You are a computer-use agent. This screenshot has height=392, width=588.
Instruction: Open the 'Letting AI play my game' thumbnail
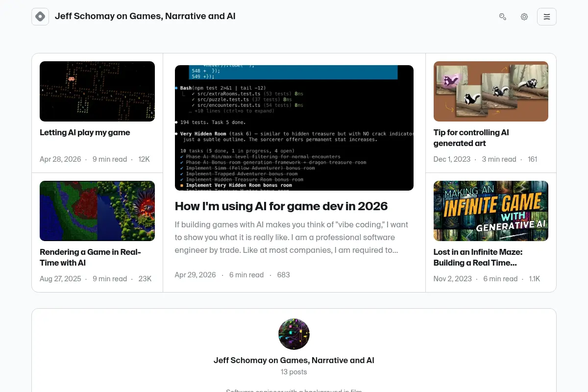point(97,91)
